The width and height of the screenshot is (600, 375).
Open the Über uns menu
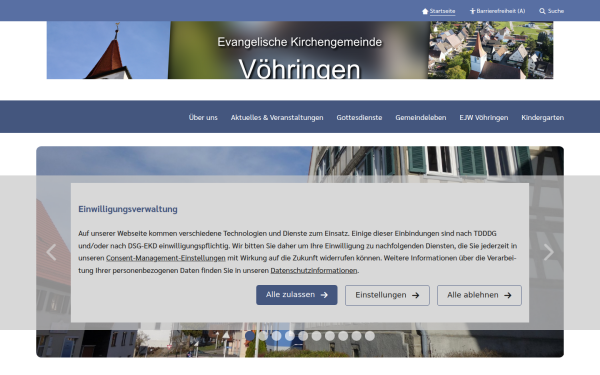203,117
